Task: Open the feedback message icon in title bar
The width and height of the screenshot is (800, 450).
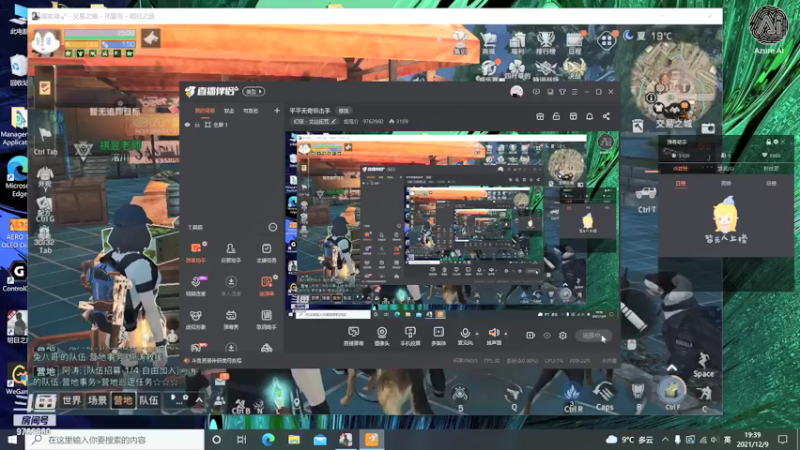Action: (x=536, y=92)
